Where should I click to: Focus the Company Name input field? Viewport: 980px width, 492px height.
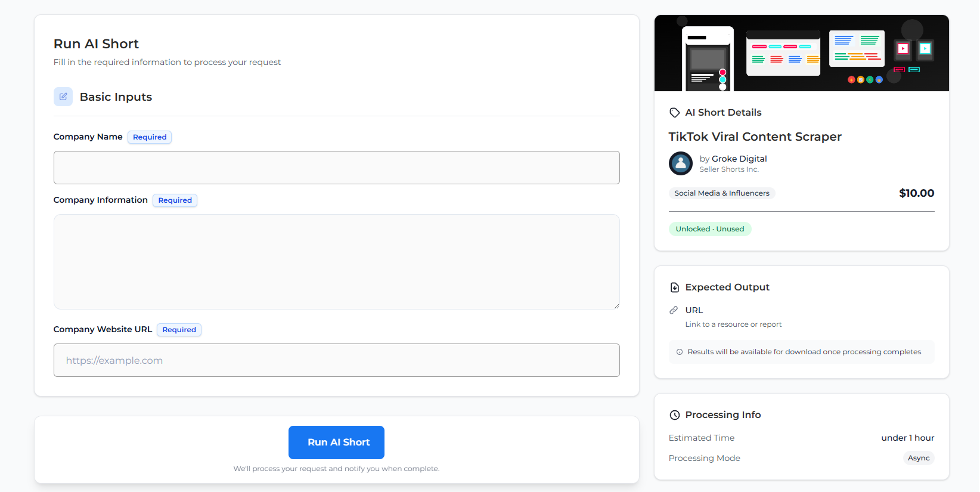(336, 168)
